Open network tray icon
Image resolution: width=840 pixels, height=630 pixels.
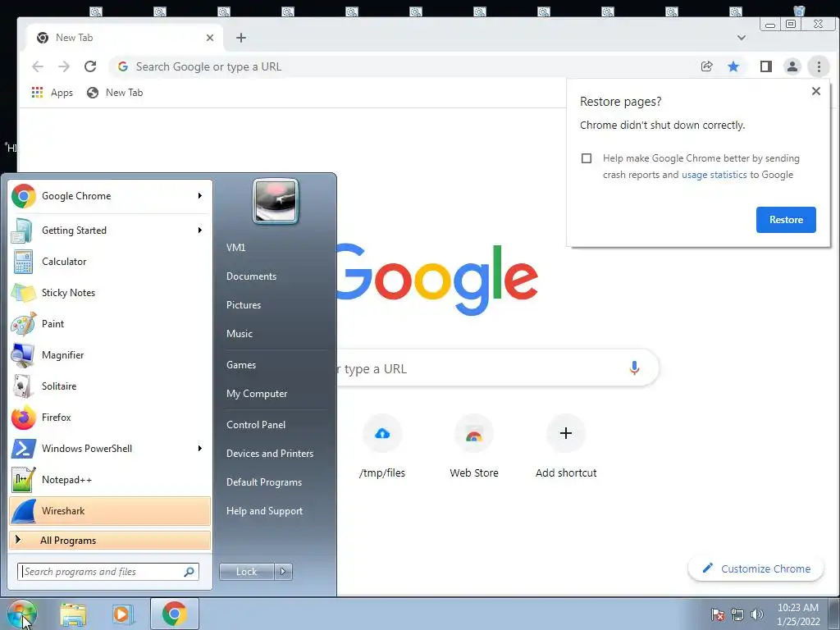click(x=737, y=614)
